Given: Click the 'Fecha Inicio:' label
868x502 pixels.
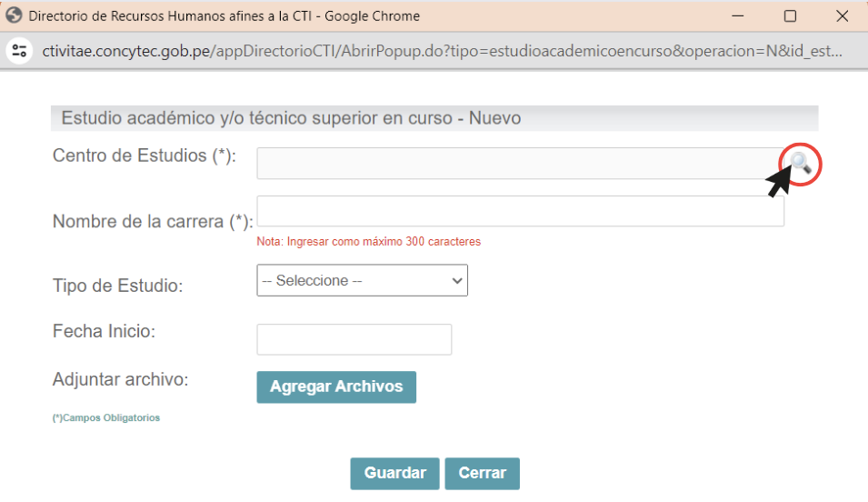Looking at the screenshot, I should coord(105,331).
